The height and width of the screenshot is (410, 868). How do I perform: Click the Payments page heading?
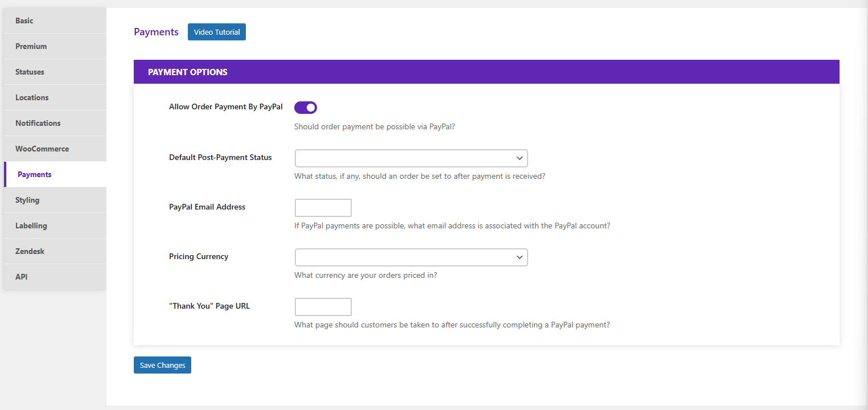(156, 31)
